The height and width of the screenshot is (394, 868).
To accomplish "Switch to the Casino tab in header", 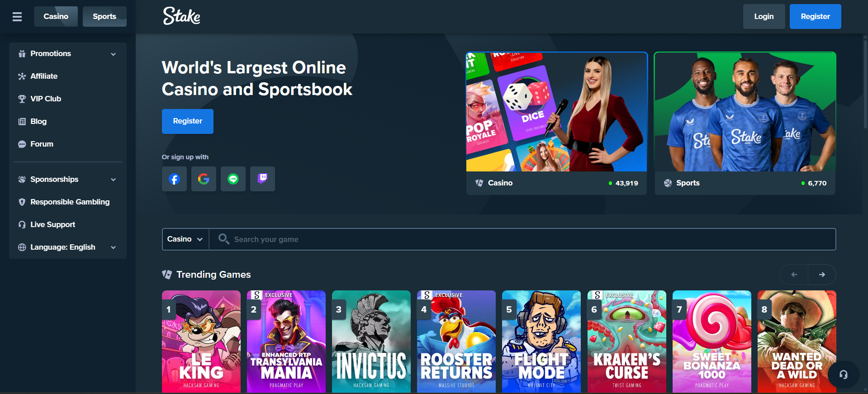I will (56, 17).
